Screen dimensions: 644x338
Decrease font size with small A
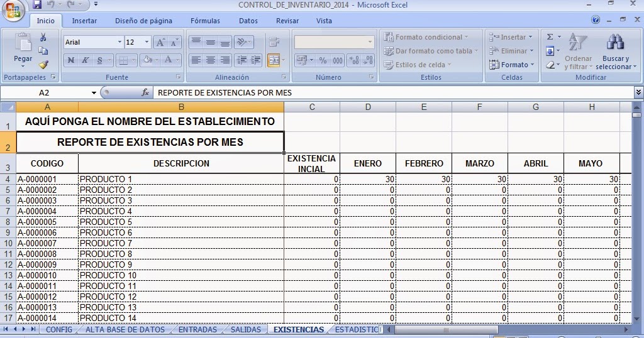point(174,42)
